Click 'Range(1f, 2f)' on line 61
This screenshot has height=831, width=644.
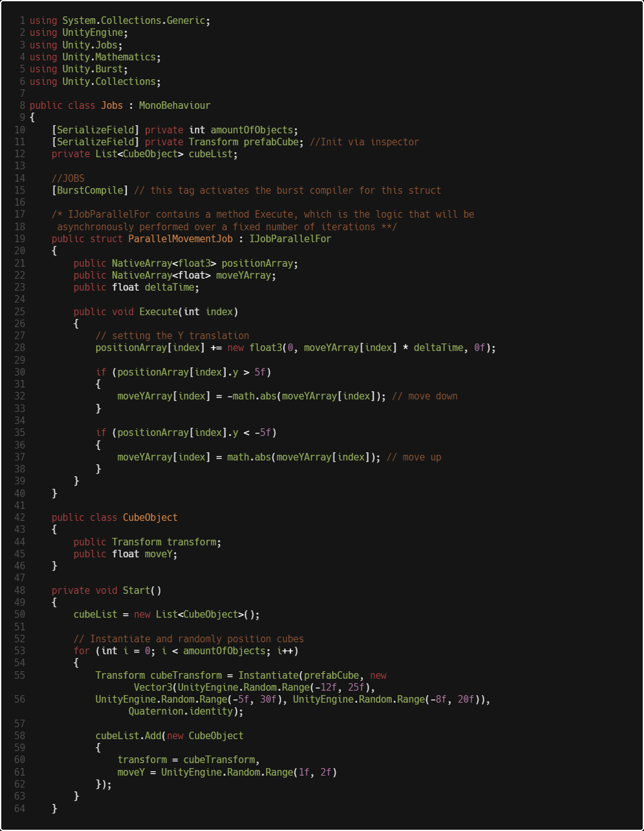(x=301, y=772)
